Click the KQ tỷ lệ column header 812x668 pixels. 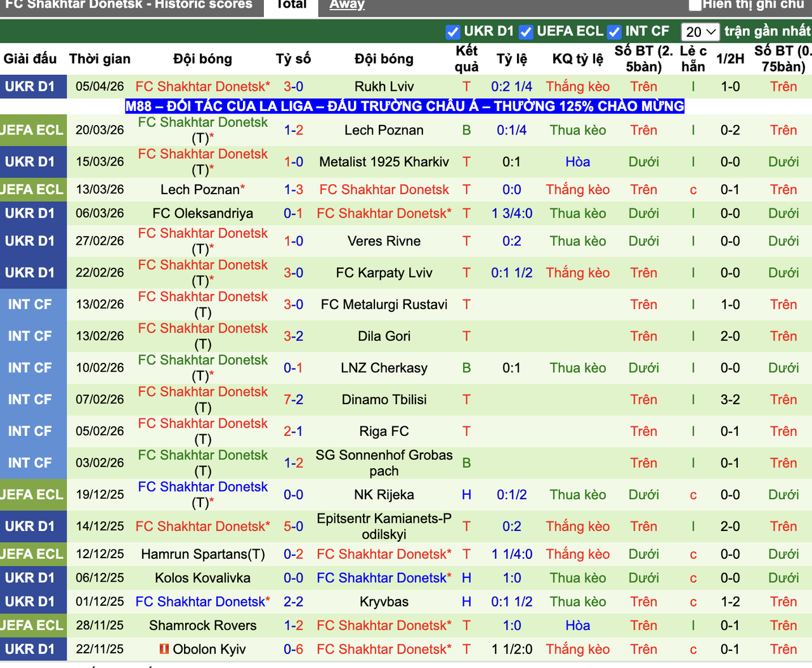pyautogui.click(x=578, y=59)
